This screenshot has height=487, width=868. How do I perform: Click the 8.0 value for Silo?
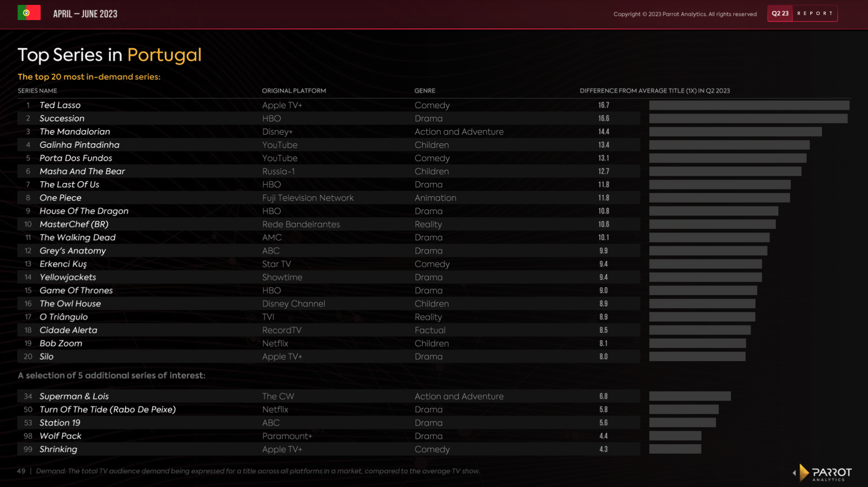coord(604,356)
